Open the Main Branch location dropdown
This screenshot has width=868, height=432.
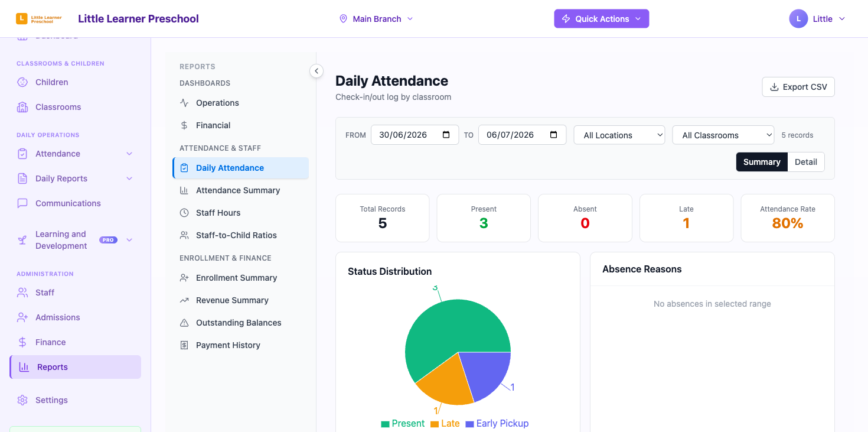(376, 19)
